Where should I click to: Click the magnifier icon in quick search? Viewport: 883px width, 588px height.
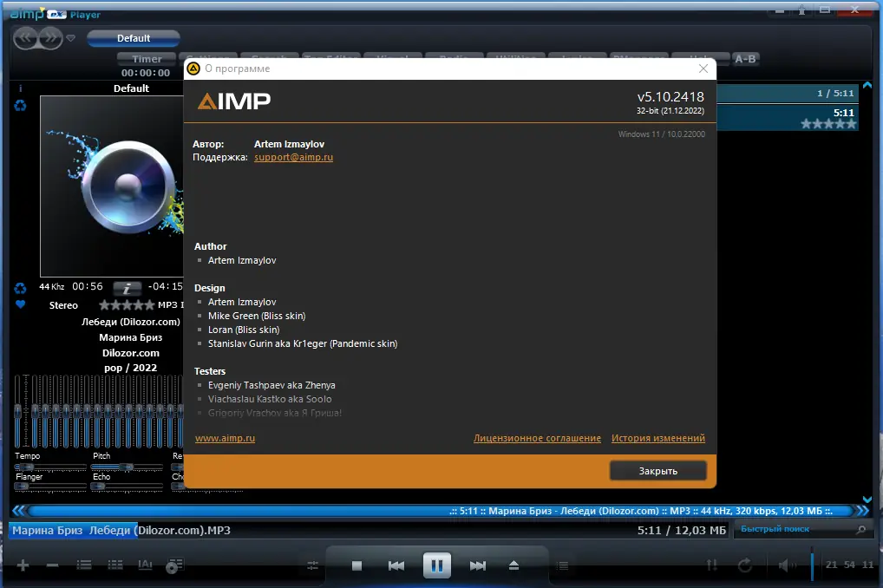[861, 529]
